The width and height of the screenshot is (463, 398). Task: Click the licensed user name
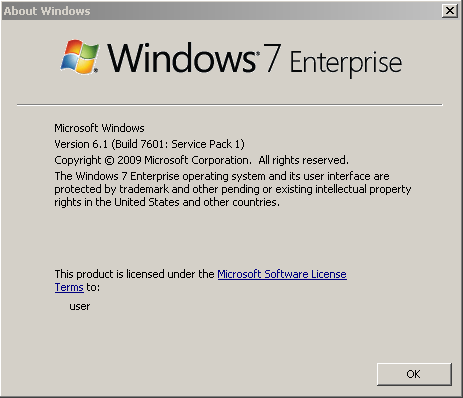80,306
